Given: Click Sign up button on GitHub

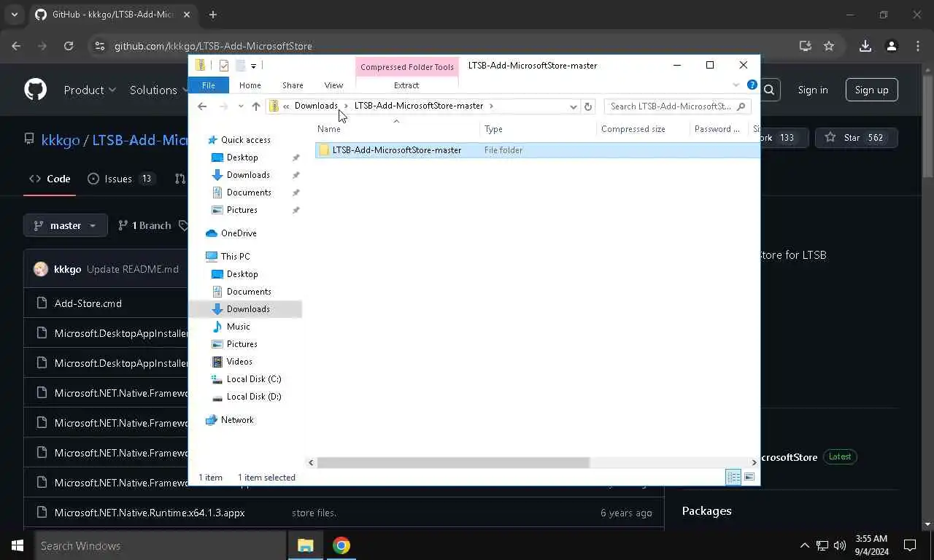Looking at the screenshot, I should point(872,90).
